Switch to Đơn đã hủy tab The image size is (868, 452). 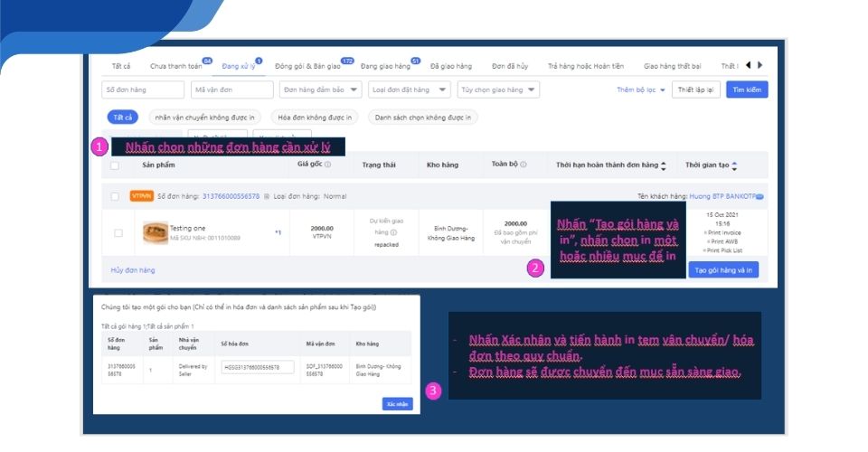click(510, 66)
